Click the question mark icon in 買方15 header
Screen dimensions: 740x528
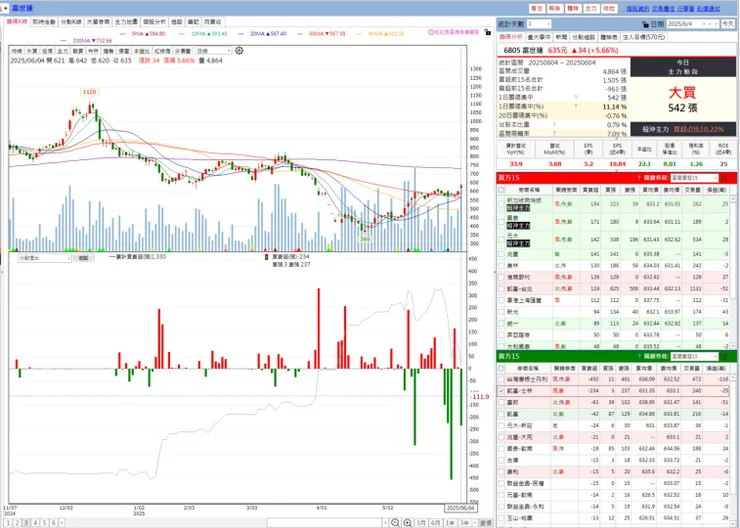pyautogui.click(x=639, y=178)
